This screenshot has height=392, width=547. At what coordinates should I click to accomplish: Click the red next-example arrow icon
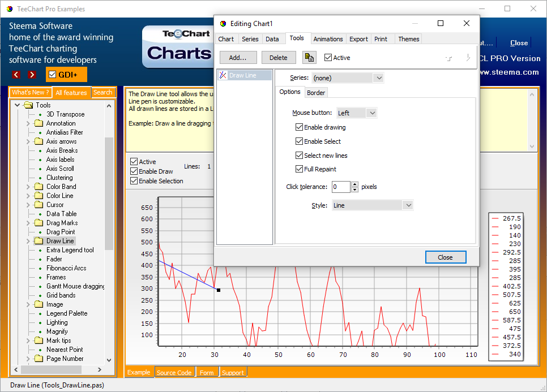click(x=32, y=74)
